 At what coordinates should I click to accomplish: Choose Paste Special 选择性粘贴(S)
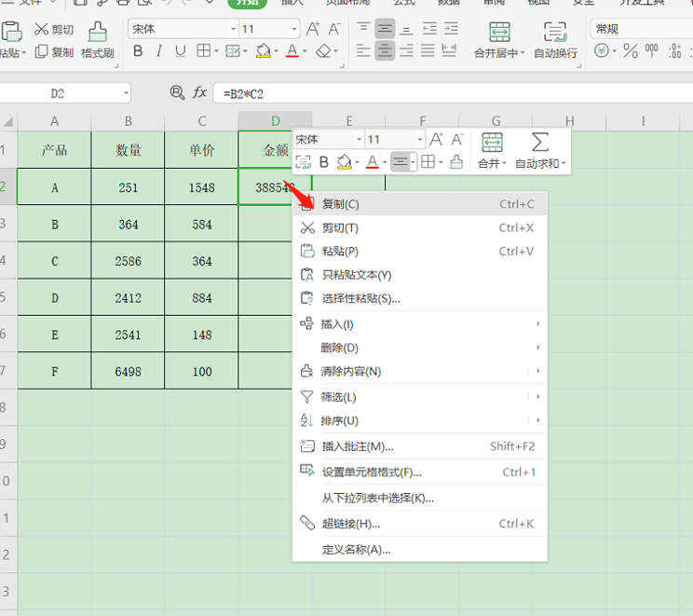(420, 298)
